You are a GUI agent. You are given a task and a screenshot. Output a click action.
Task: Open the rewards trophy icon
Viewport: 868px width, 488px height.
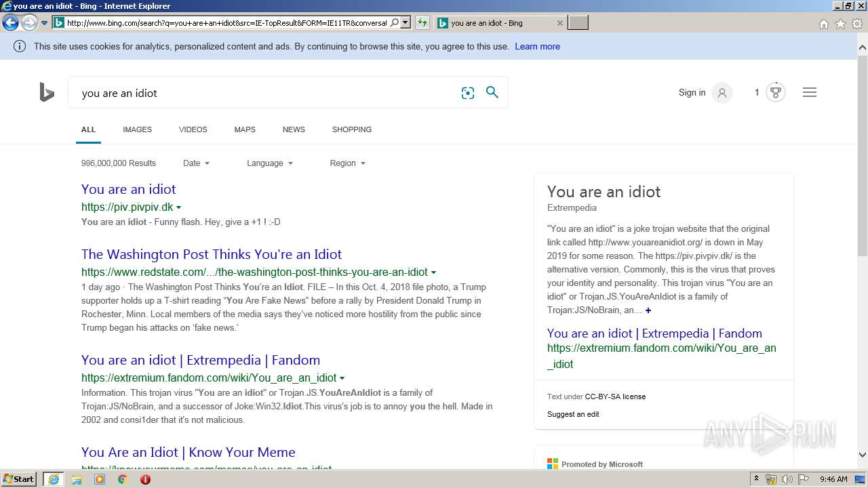[x=776, y=92]
